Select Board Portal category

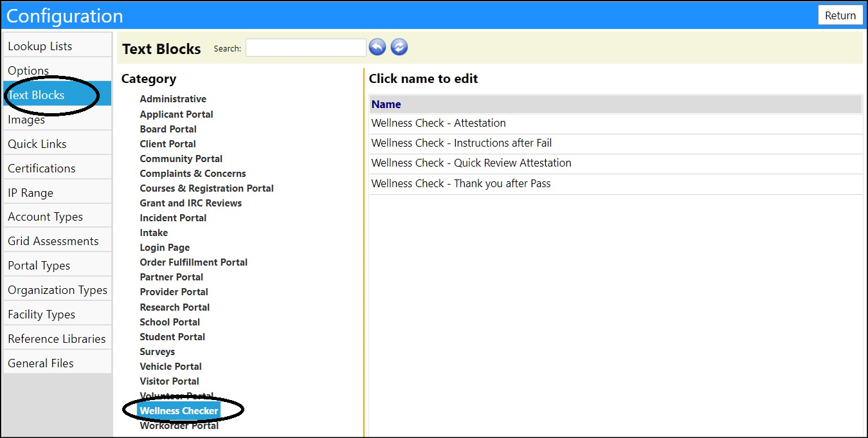click(168, 129)
